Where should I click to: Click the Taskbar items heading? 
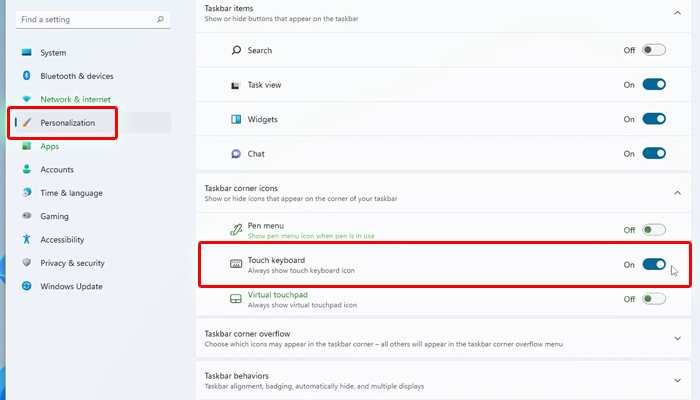[x=229, y=8]
